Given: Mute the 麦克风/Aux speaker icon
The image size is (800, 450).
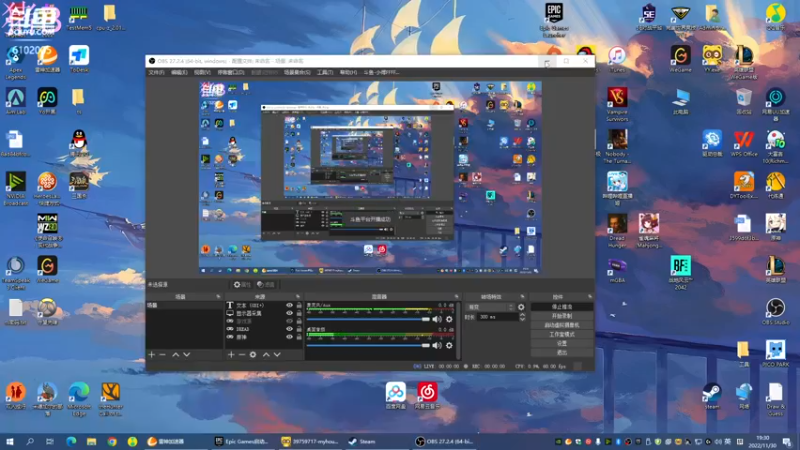Looking at the screenshot, I should [437, 319].
